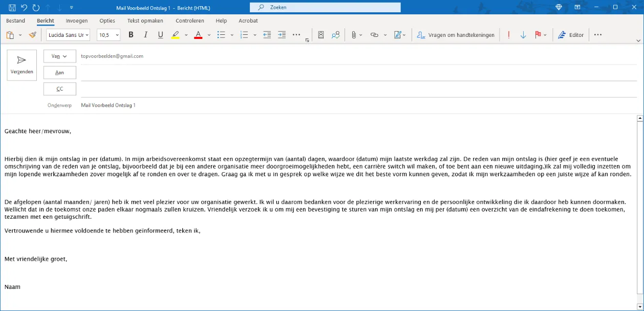This screenshot has height=311, width=644.
Task: Open the Van sender dropdown
Action: (x=59, y=56)
